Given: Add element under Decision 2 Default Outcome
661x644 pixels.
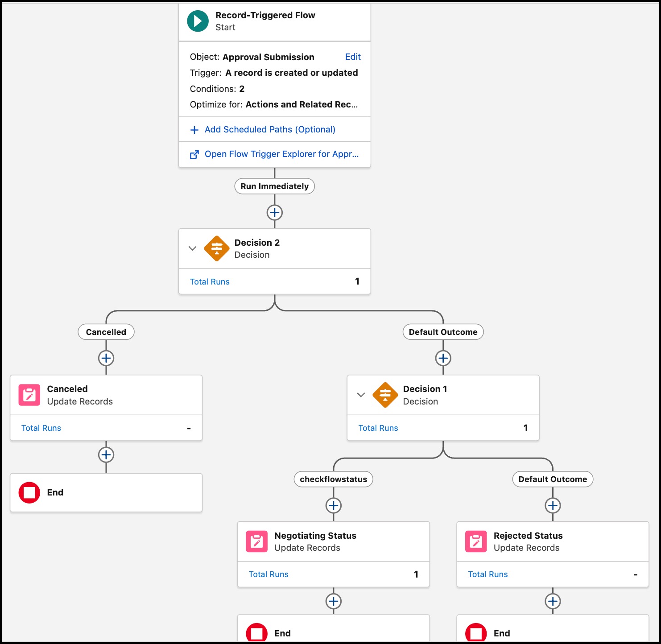Looking at the screenshot, I should 443,358.
